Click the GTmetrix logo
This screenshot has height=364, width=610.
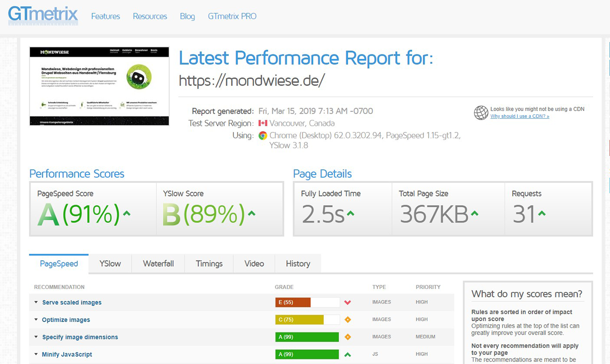coord(43,16)
